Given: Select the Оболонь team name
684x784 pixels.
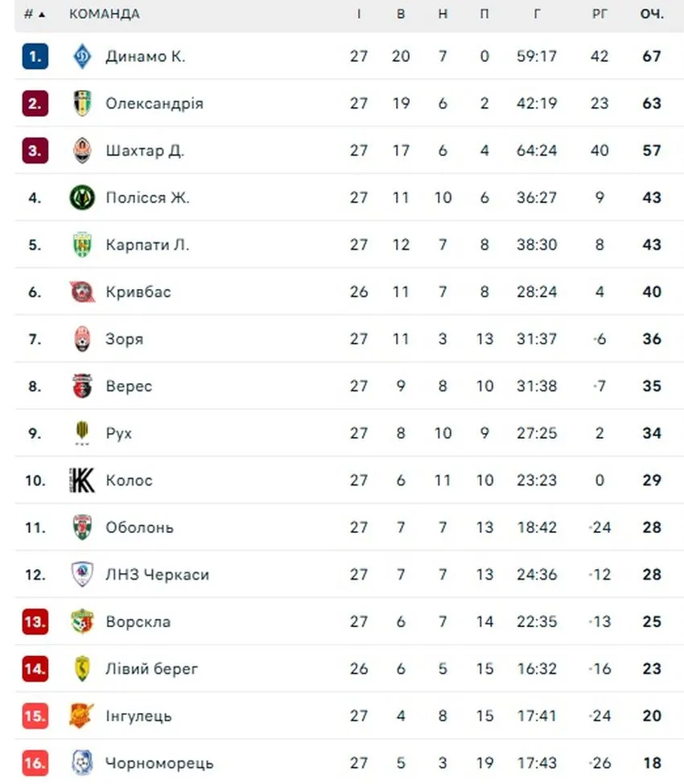Looking at the screenshot, I should click(x=139, y=527).
